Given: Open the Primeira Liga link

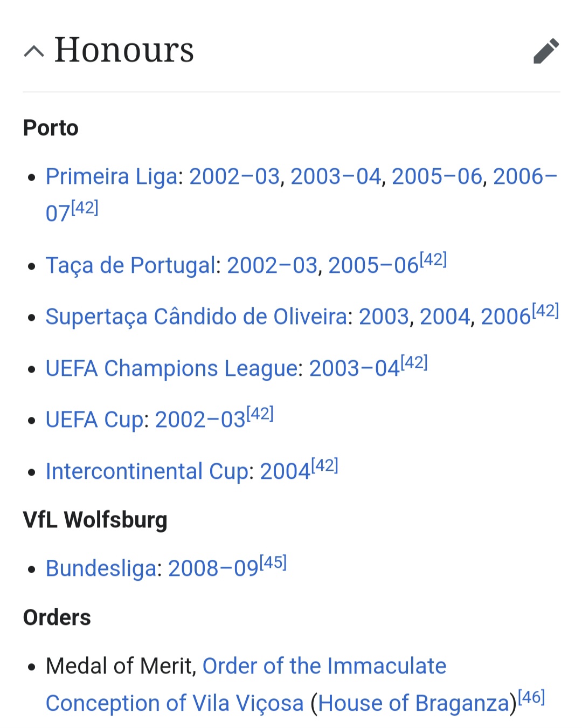Looking at the screenshot, I should tap(112, 176).
